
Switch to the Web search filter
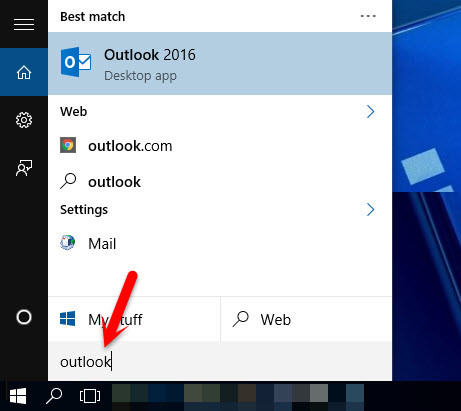coord(306,319)
